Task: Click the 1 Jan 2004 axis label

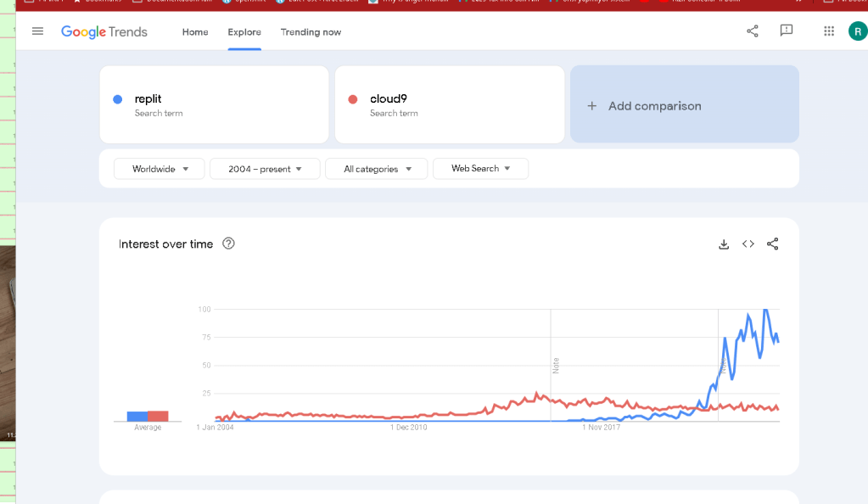Action: (215, 428)
